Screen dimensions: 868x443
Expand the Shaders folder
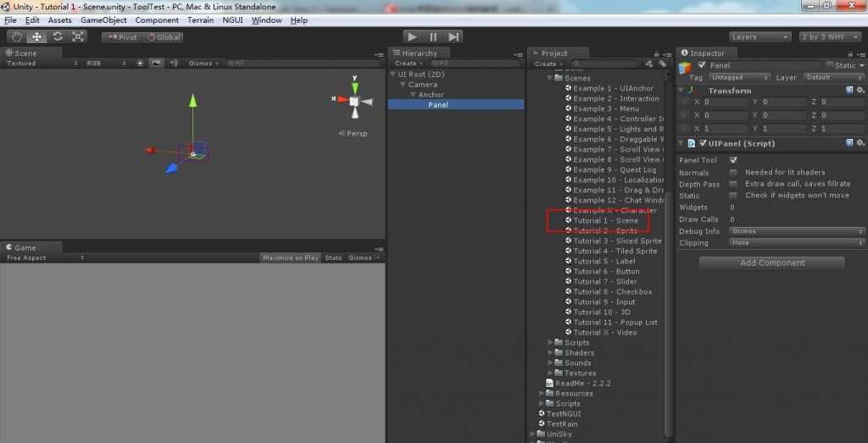(x=550, y=353)
